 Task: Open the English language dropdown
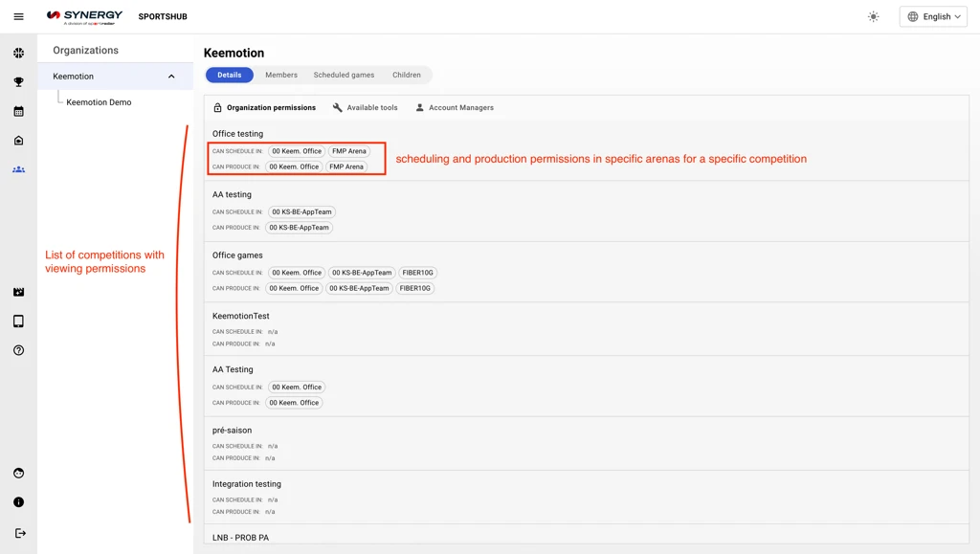(x=933, y=17)
